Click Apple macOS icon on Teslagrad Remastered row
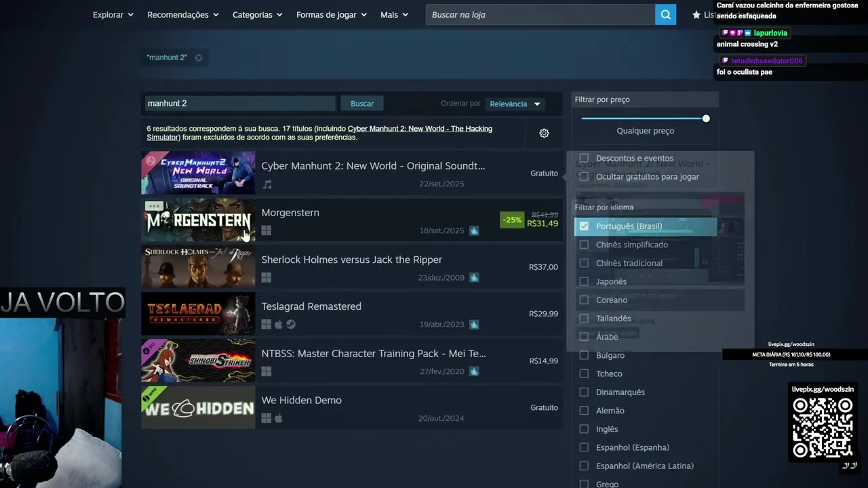Screen dimensions: 868x488 279,325
